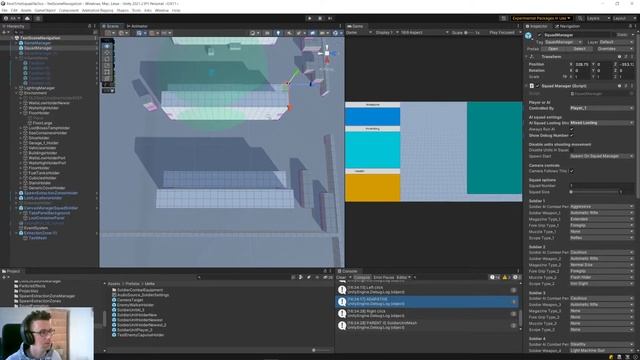Open Scene draw mode dropdown
This screenshot has height=360, width=640.
[255, 33]
